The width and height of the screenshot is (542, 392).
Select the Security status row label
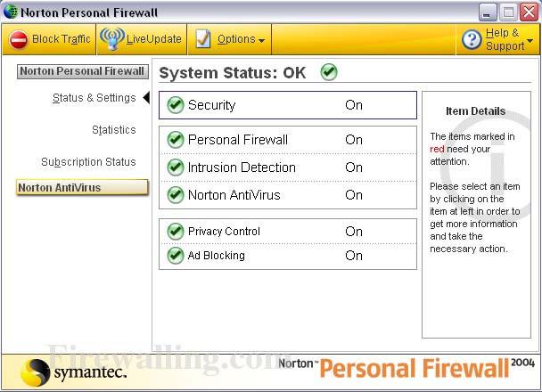tap(211, 105)
